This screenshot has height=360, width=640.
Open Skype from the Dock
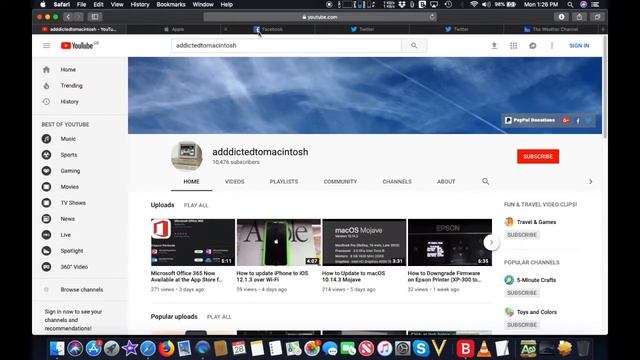tap(420, 348)
